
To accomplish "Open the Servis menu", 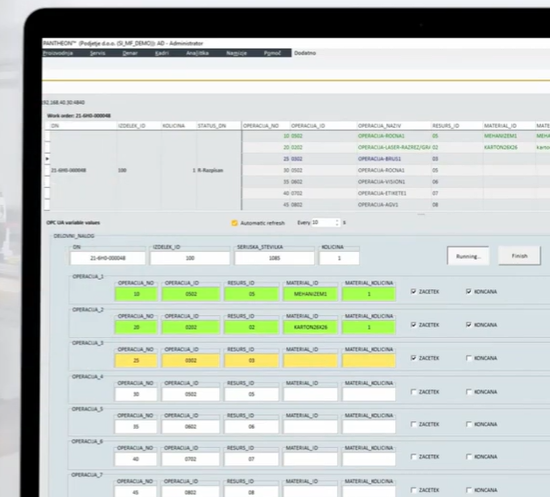I will (x=98, y=53).
